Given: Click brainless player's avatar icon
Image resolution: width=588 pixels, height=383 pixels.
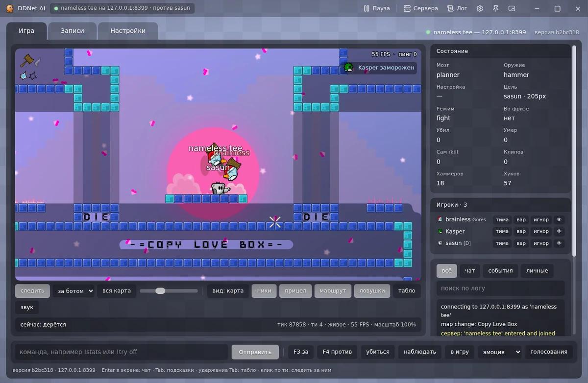Looking at the screenshot, I should (x=440, y=219).
